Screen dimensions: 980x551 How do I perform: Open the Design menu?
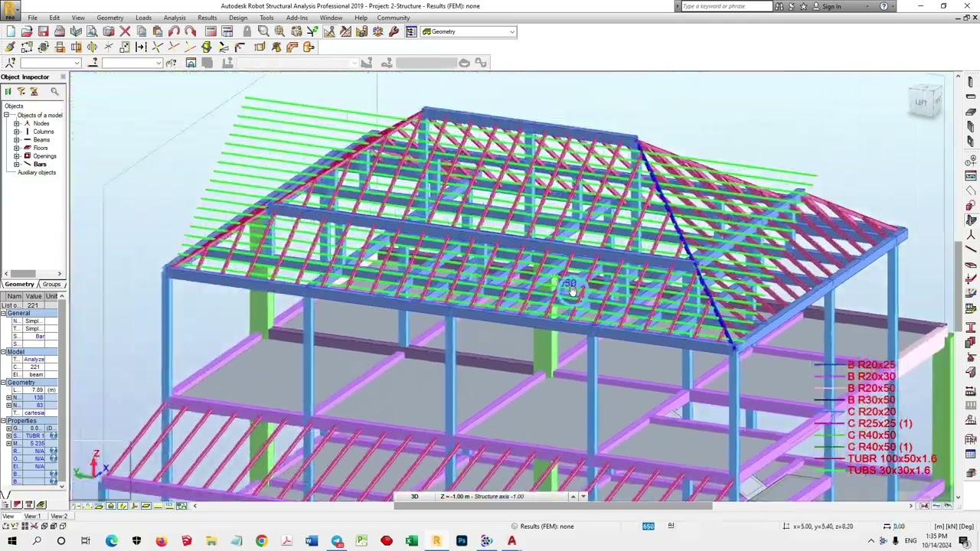(238, 18)
